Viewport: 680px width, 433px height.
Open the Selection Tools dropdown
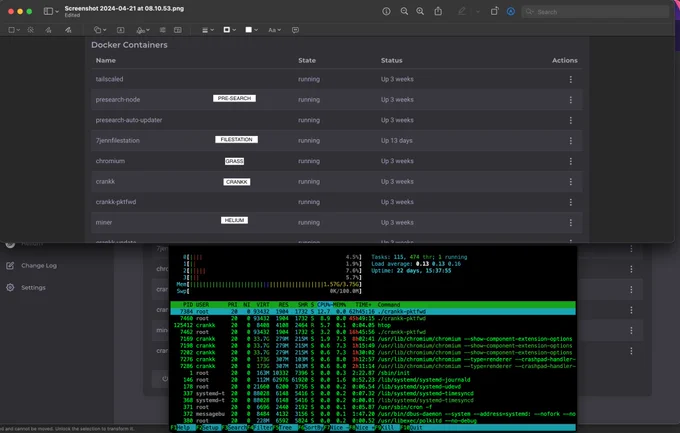click(14, 30)
